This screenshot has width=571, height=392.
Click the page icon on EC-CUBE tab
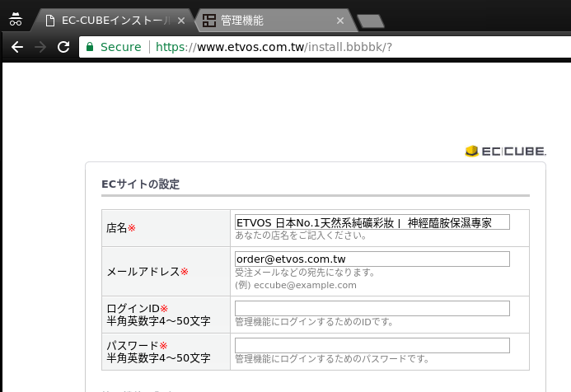(50, 21)
